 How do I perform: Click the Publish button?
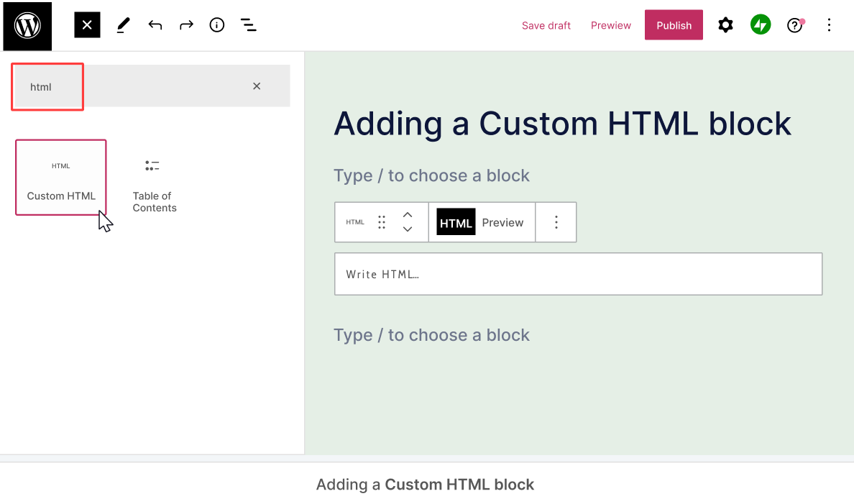[x=674, y=25]
